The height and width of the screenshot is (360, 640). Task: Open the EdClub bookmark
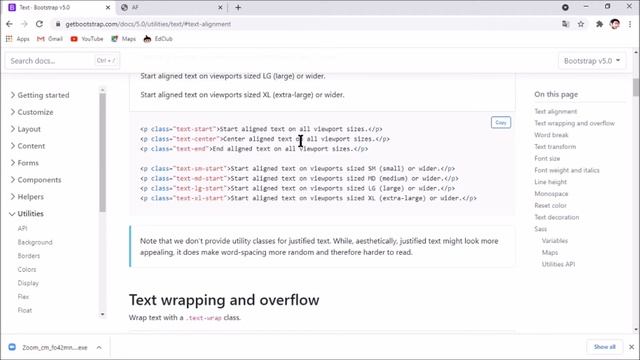[158, 39]
